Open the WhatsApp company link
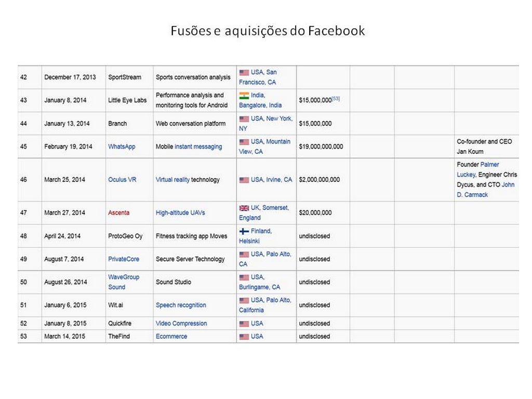This screenshot has height=399, width=532. click(122, 147)
